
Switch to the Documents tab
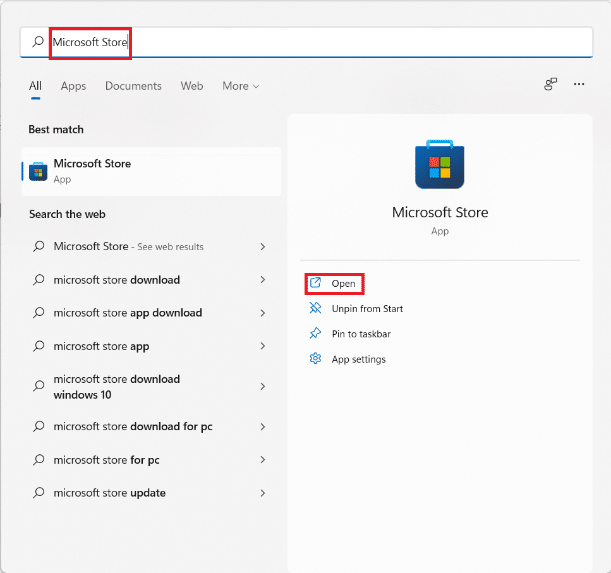134,86
